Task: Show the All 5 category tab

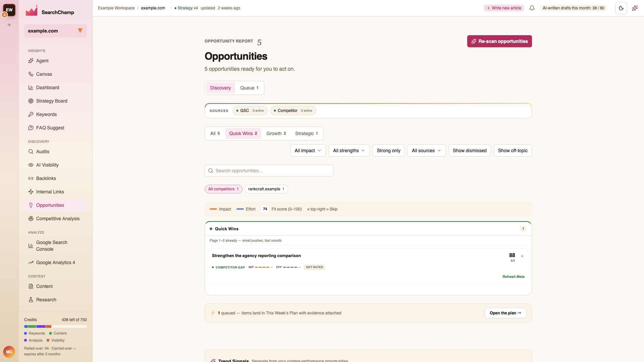Action: coord(215,133)
